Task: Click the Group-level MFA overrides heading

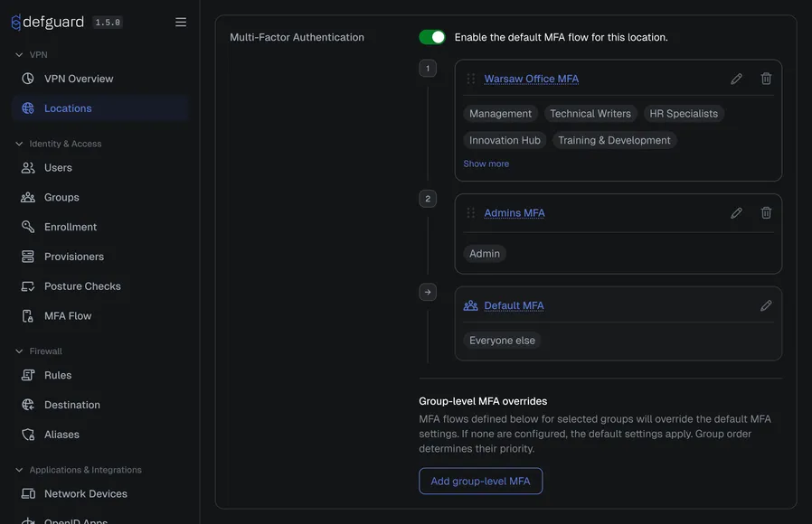Action: [x=483, y=401]
